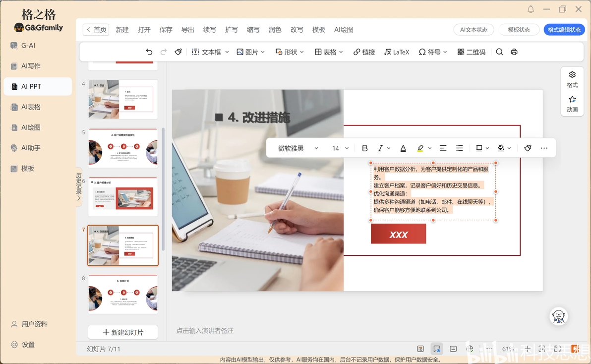
Task: Click the fill bucket color icon
Action: pos(501,148)
